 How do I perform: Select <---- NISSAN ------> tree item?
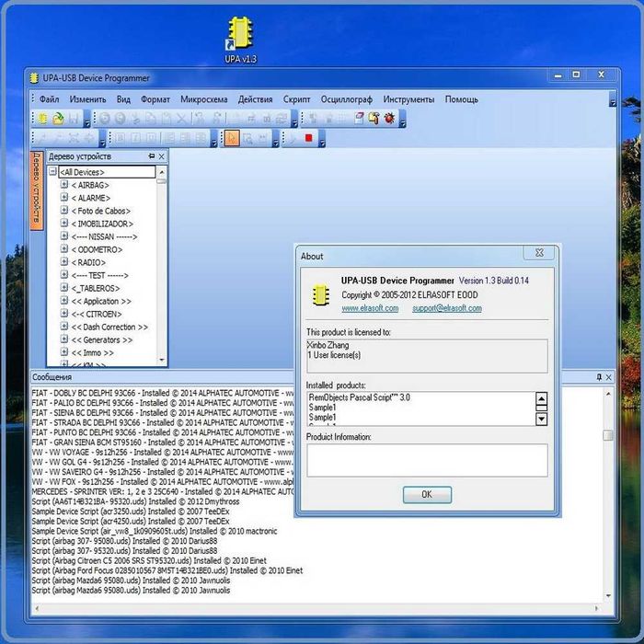click(104, 236)
